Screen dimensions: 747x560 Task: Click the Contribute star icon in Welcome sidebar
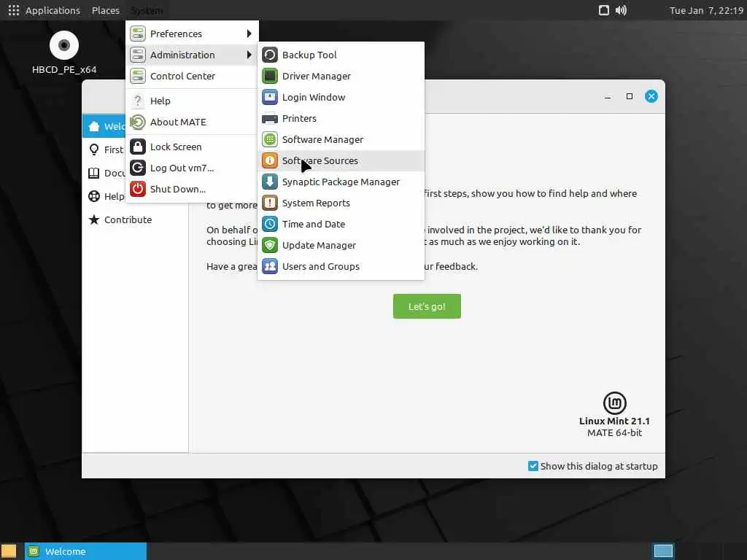click(x=94, y=219)
